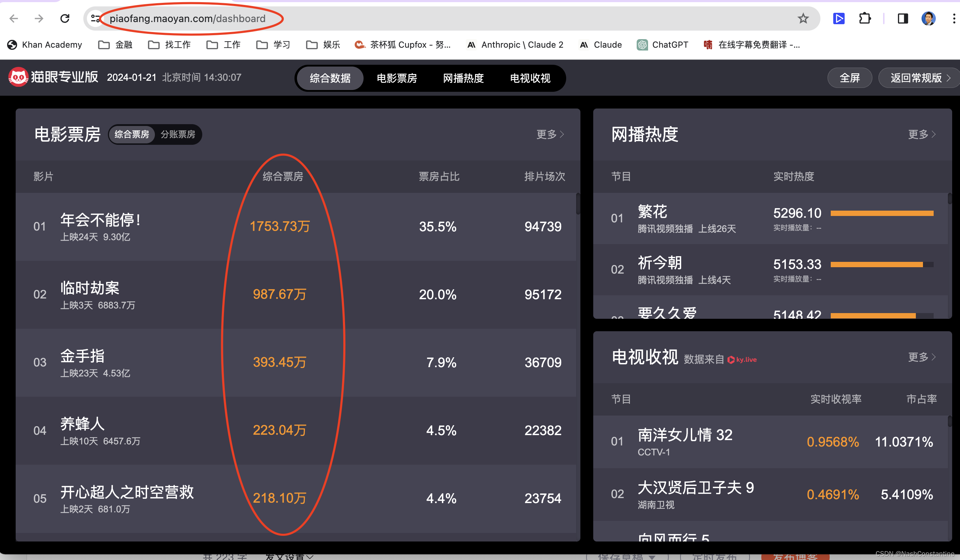
Task: Select the 综合票房 toggle option
Action: [x=132, y=134]
